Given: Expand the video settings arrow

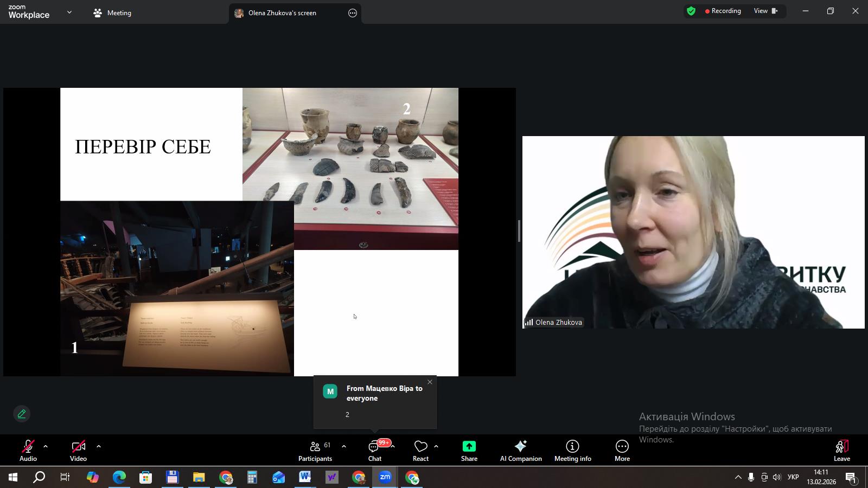Looking at the screenshot, I should coord(99,447).
